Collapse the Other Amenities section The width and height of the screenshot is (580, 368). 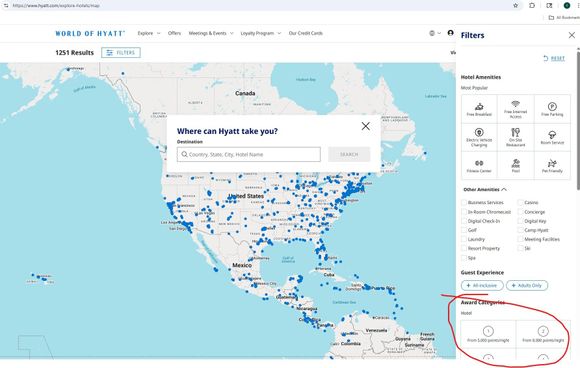coord(485,189)
